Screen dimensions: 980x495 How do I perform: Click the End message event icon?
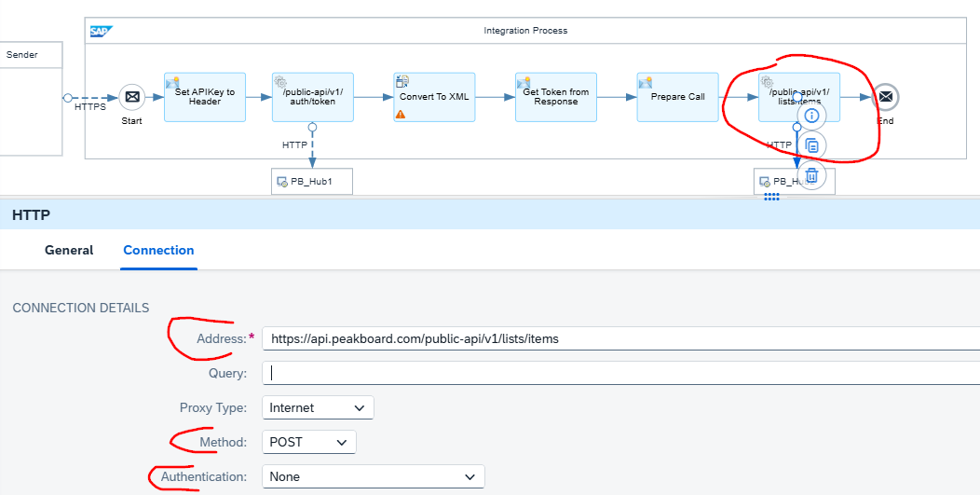click(x=885, y=97)
